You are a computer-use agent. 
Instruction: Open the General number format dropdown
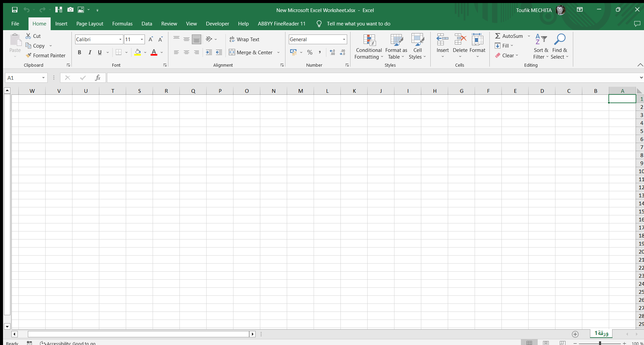[344, 39]
